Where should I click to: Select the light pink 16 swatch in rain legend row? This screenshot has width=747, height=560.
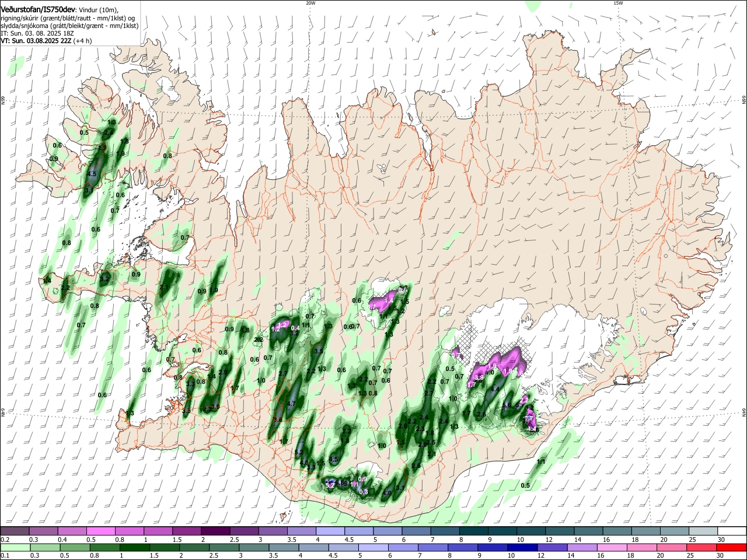click(x=612, y=547)
